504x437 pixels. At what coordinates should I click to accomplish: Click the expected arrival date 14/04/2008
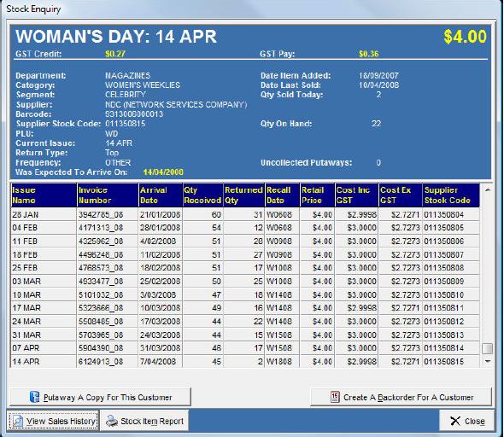(163, 172)
